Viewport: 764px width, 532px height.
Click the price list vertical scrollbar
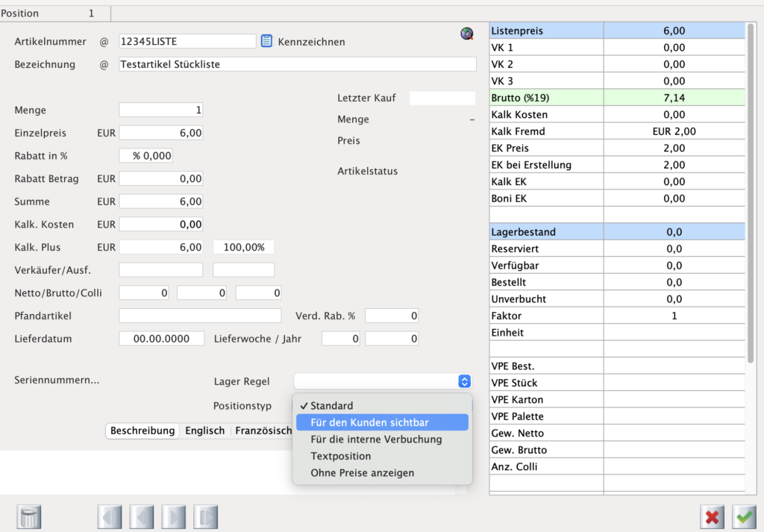(x=751, y=194)
